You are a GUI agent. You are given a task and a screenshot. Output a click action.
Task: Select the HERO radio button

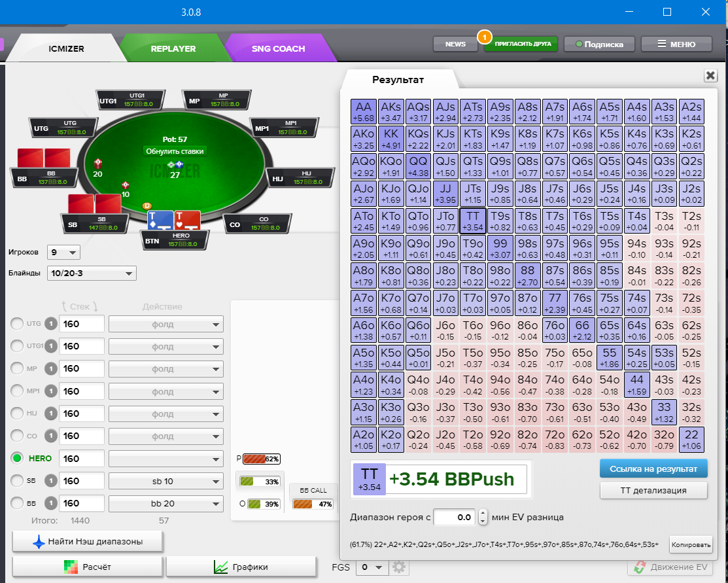click(17, 459)
